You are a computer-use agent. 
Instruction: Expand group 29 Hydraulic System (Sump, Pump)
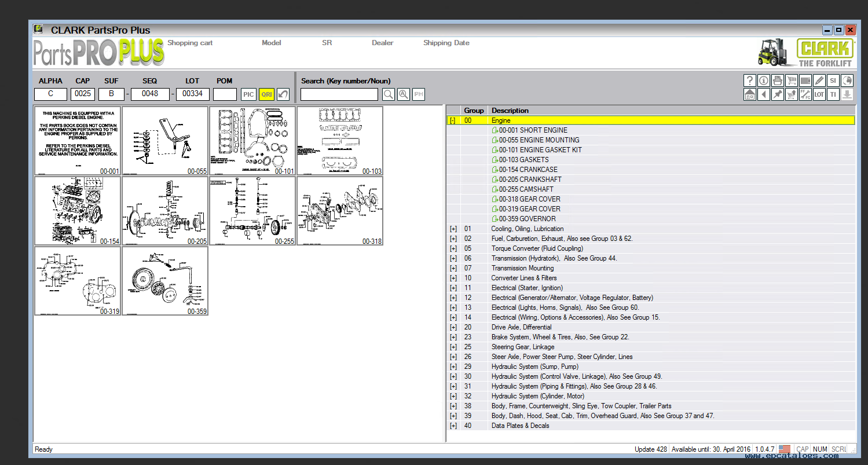point(453,367)
